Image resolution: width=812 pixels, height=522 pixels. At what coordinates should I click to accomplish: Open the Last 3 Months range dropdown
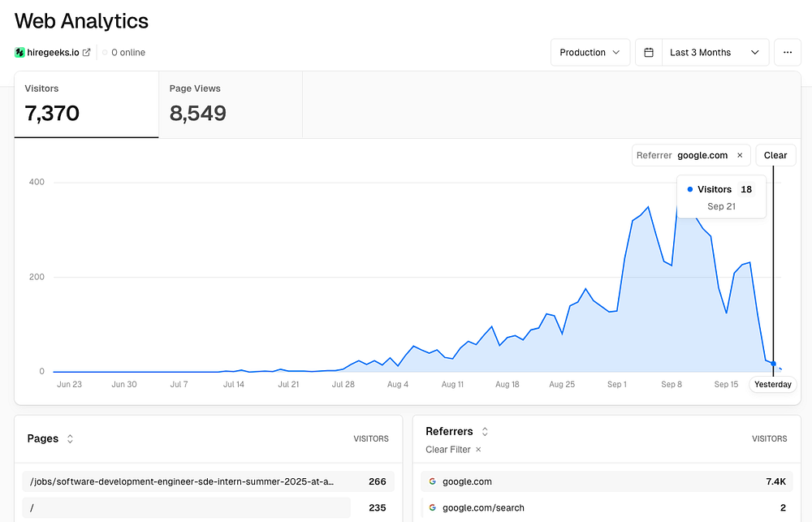point(715,52)
